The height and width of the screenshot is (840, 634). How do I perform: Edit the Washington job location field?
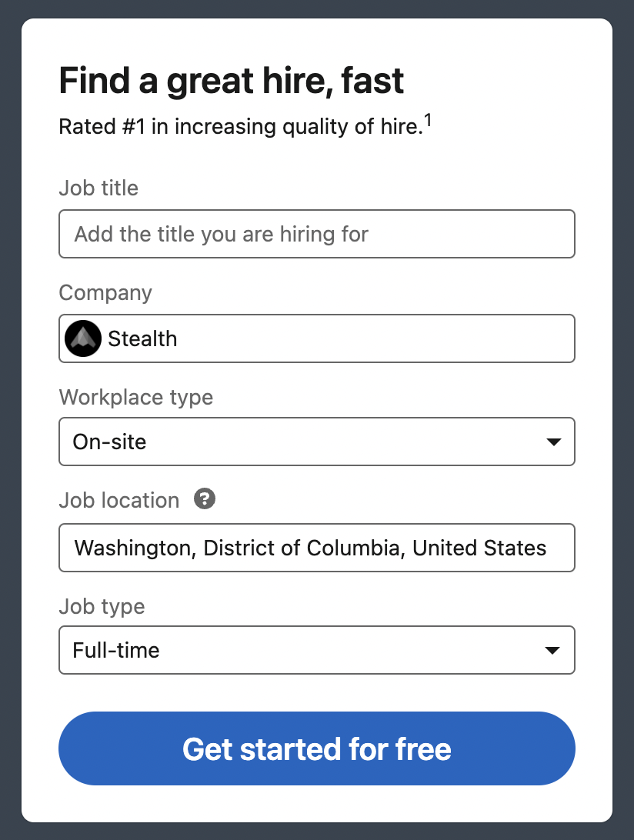click(316, 548)
